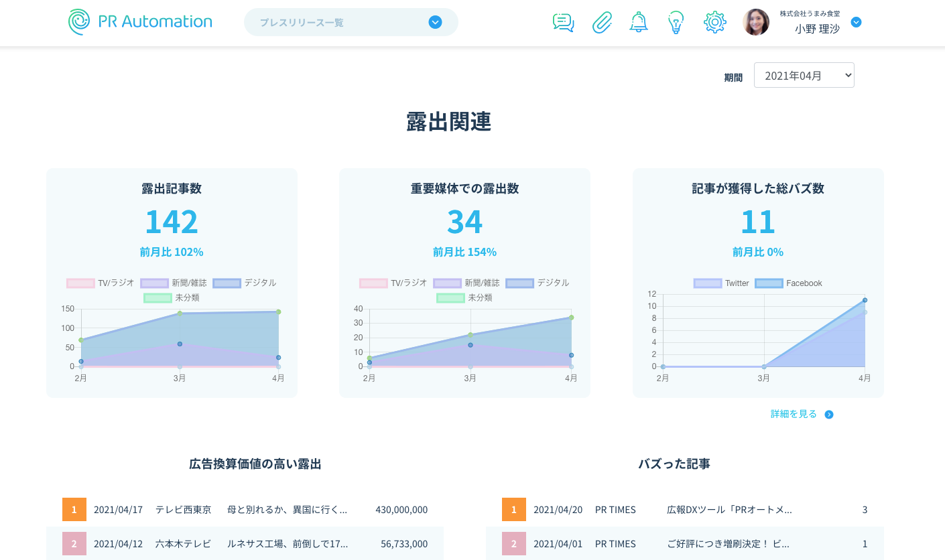Open the settings gear icon
Image resolution: width=945 pixels, height=560 pixels.
coord(714,22)
